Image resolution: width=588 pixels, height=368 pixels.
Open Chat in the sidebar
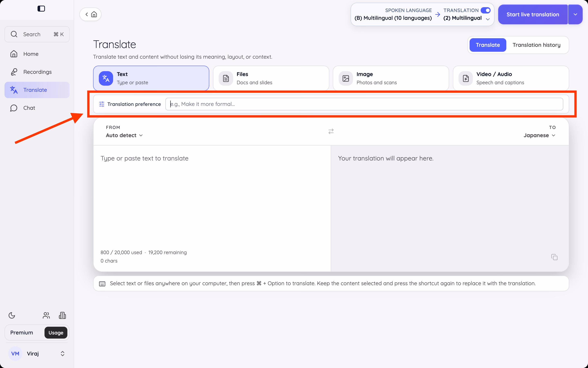click(x=37, y=108)
